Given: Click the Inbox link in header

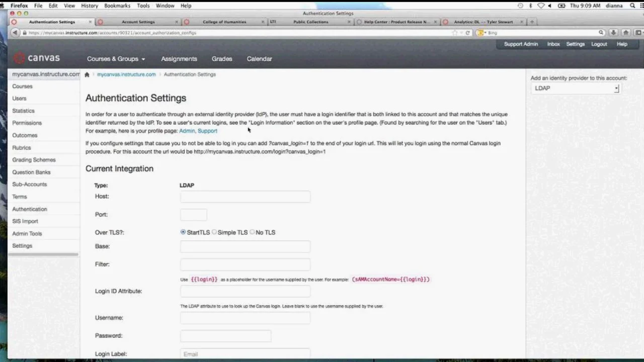Looking at the screenshot, I should (x=553, y=44).
